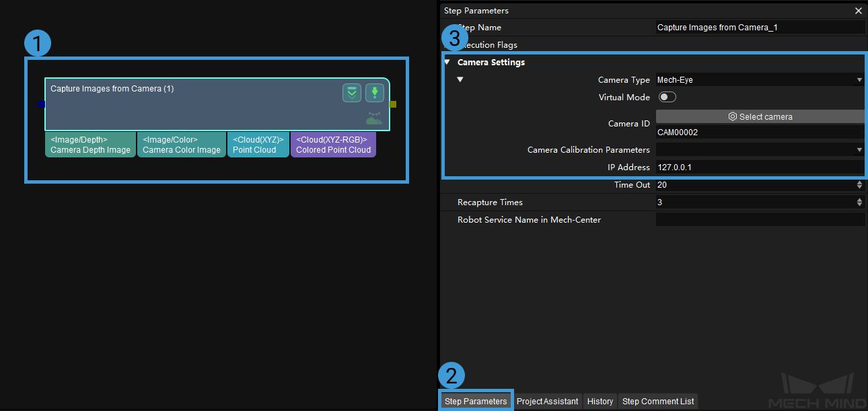The image size is (868, 411).
Task: Open the History tab
Action: pyautogui.click(x=600, y=402)
